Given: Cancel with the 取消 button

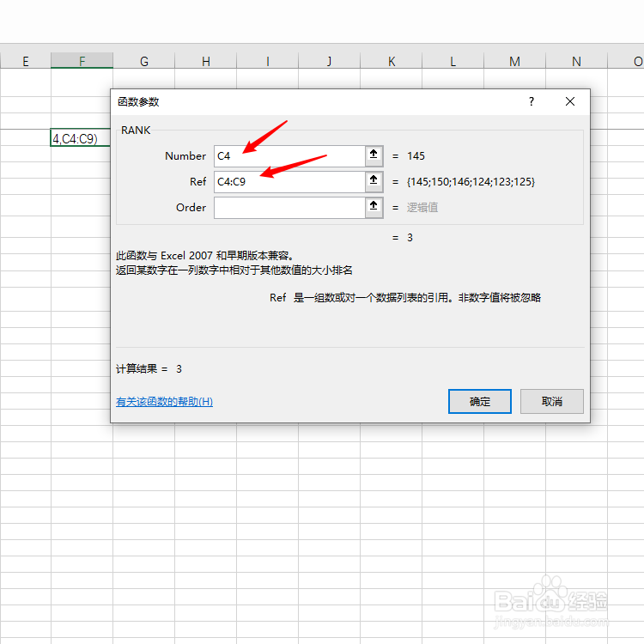Looking at the screenshot, I should pyautogui.click(x=551, y=401).
